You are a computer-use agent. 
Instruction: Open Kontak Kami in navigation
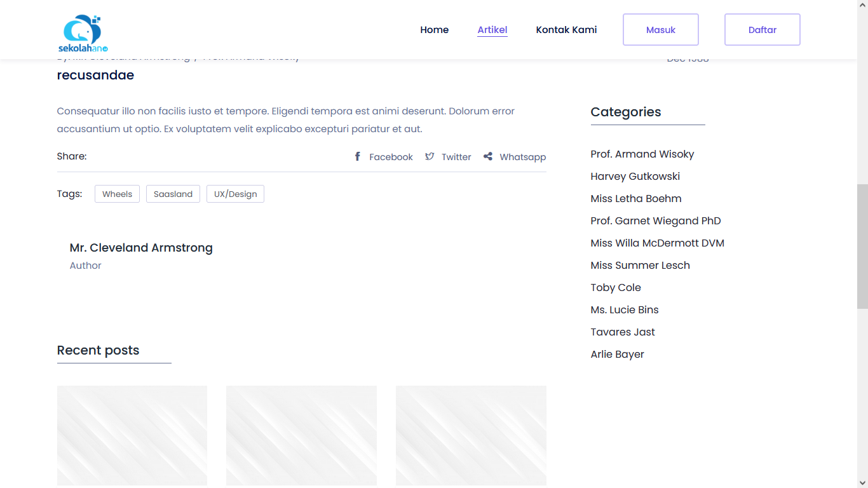pyautogui.click(x=566, y=30)
